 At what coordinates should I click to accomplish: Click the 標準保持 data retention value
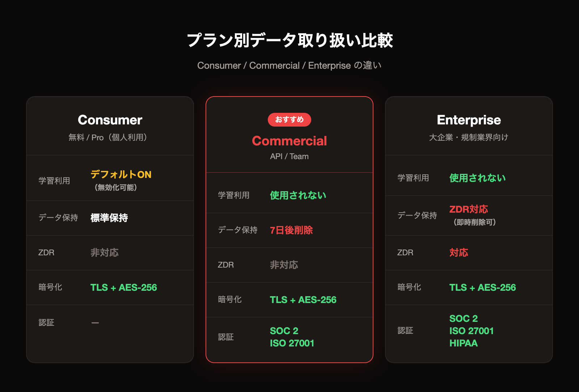click(109, 218)
